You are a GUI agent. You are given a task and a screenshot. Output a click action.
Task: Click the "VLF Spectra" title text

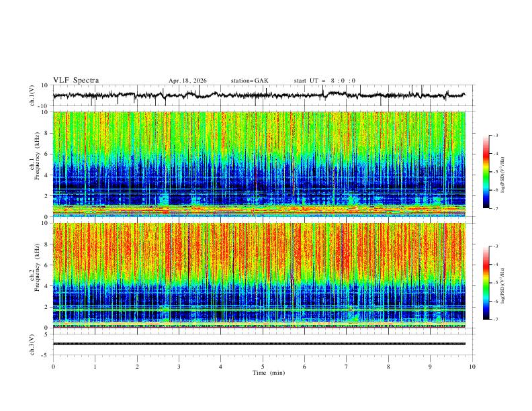coord(76,81)
